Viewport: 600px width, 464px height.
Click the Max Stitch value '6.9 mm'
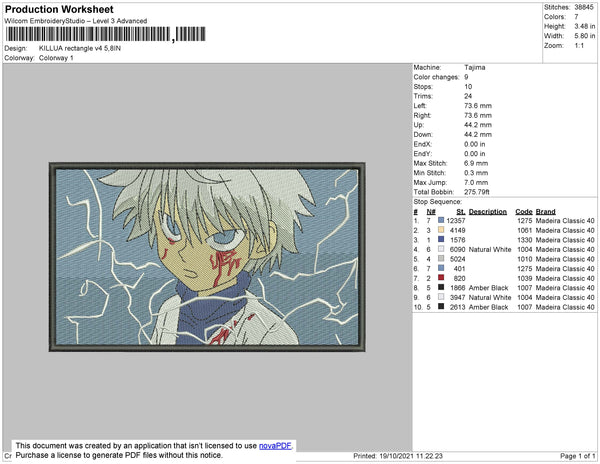(476, 163)
